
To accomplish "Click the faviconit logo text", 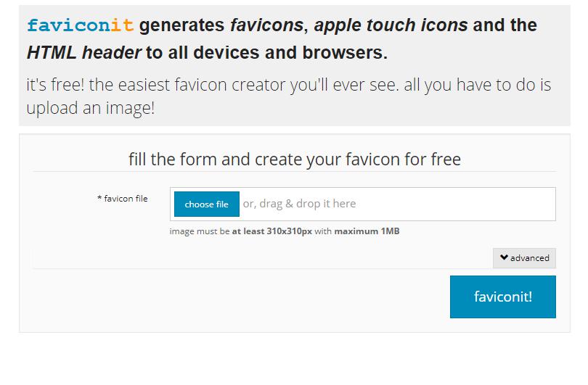I will pos(80,25).
